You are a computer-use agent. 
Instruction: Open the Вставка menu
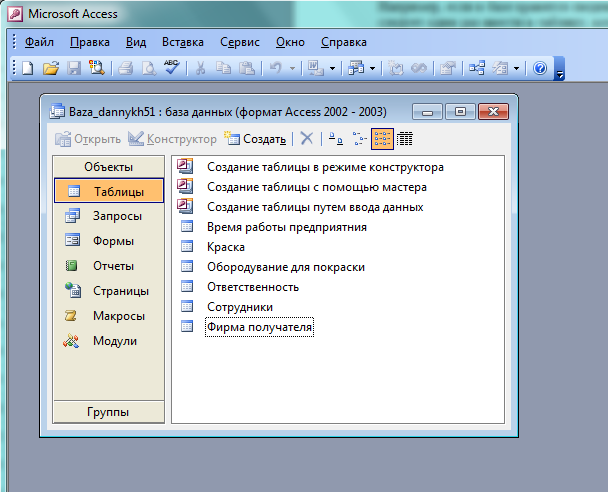(x=183, y=42)
